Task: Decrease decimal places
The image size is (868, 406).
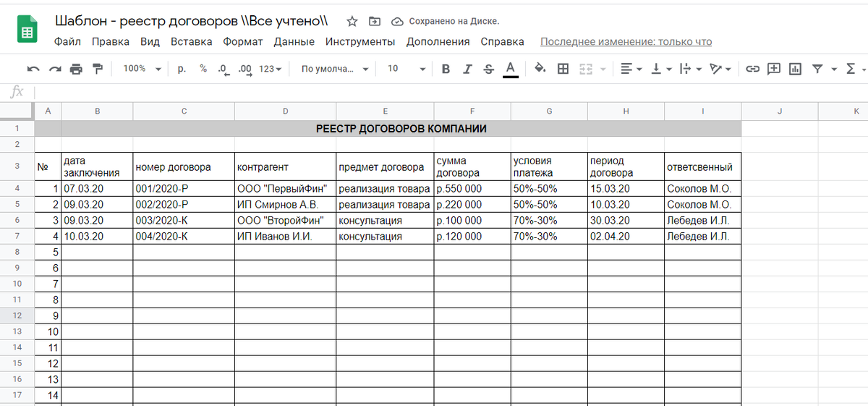Action: tap(224, 69)
